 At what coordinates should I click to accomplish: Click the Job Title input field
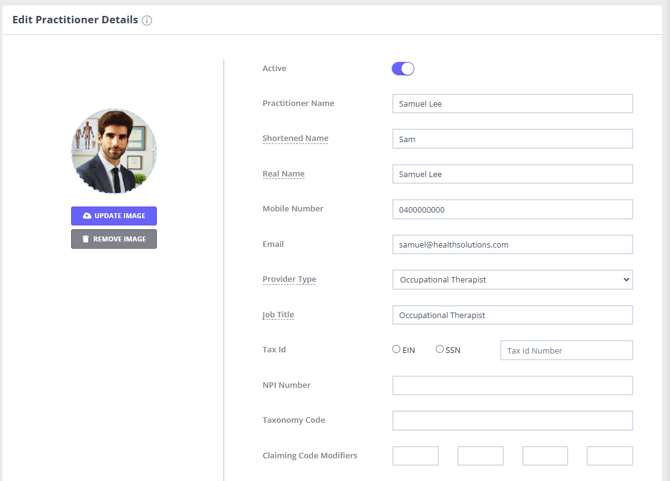(512, 315)
